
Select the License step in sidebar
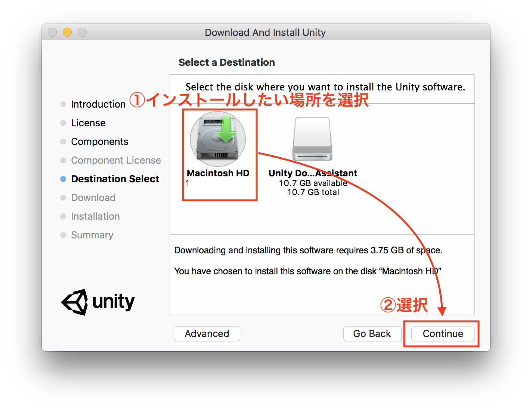(88, 123)
